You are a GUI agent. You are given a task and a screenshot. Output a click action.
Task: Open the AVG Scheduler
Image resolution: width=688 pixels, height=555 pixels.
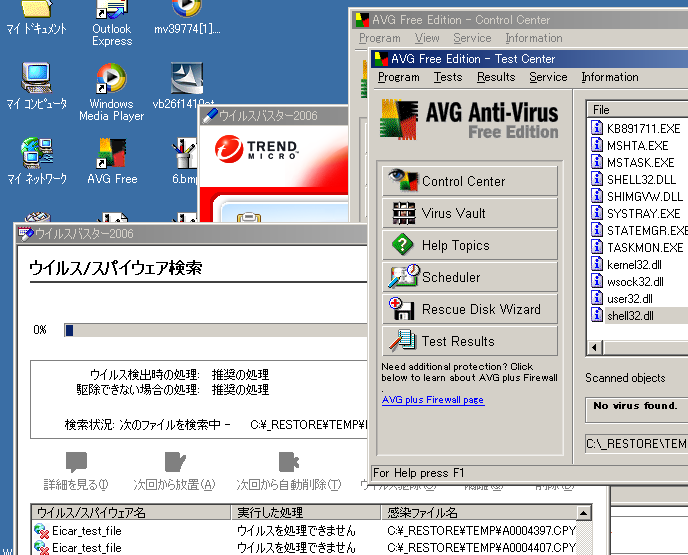coord(470,277)
